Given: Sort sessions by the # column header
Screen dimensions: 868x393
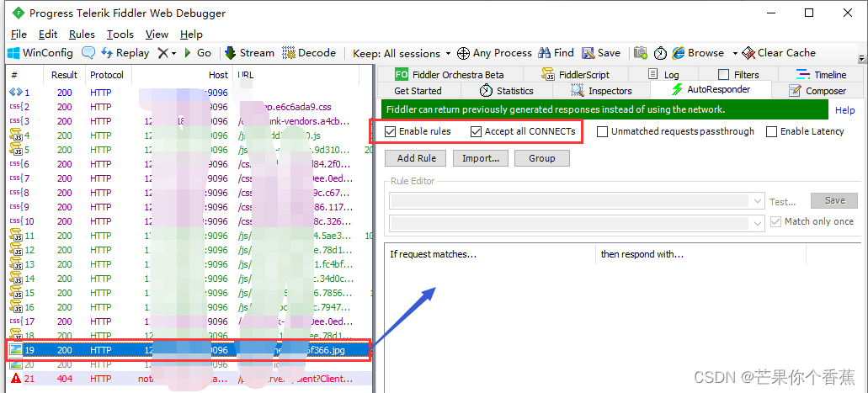Looking at the screenshot, I should [x=24, y=75].
